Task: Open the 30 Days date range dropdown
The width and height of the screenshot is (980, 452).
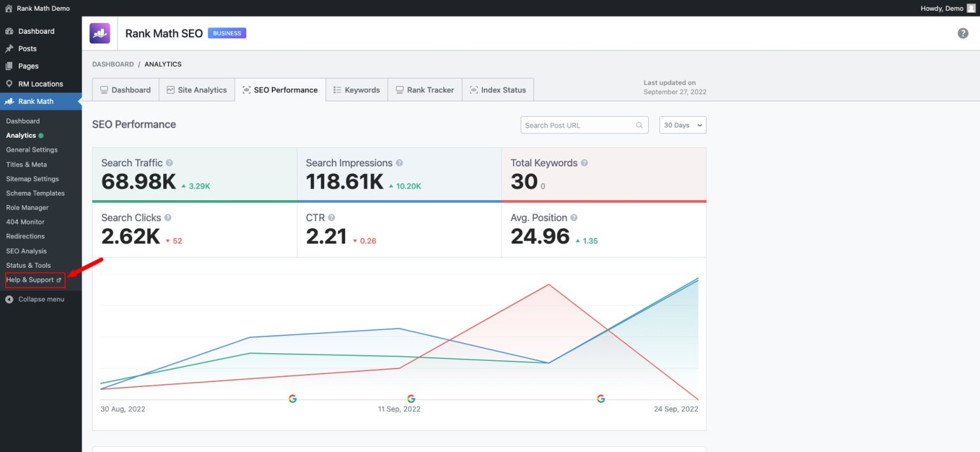Action: tap(683, 126)
